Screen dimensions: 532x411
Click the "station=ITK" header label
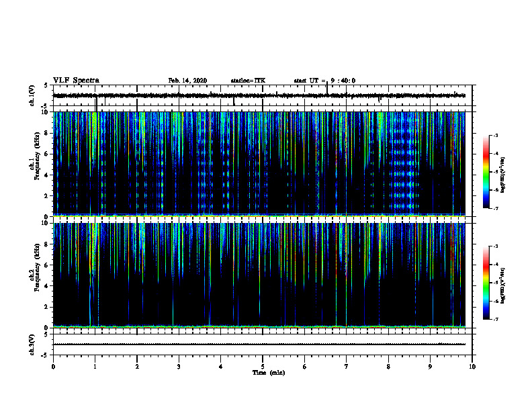[248, 81]
